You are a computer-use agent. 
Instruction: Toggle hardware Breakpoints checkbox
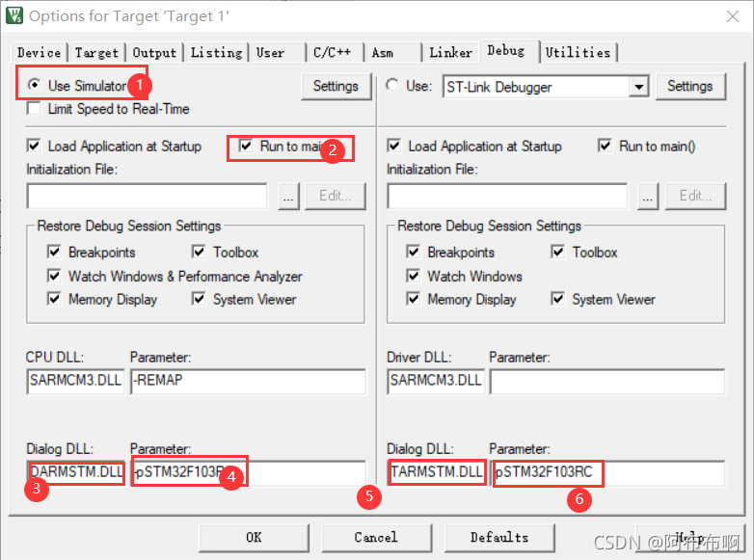[413, 252]
